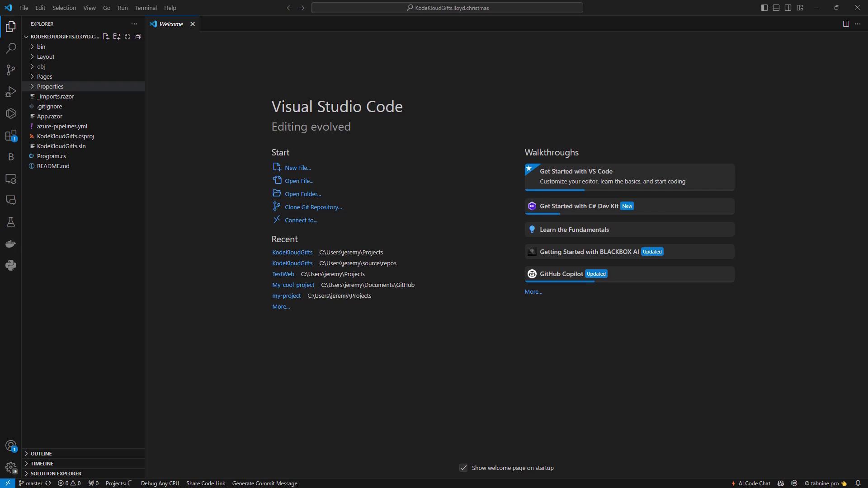Open the Extensions view
868x488 pixels.
coord(11,136)
